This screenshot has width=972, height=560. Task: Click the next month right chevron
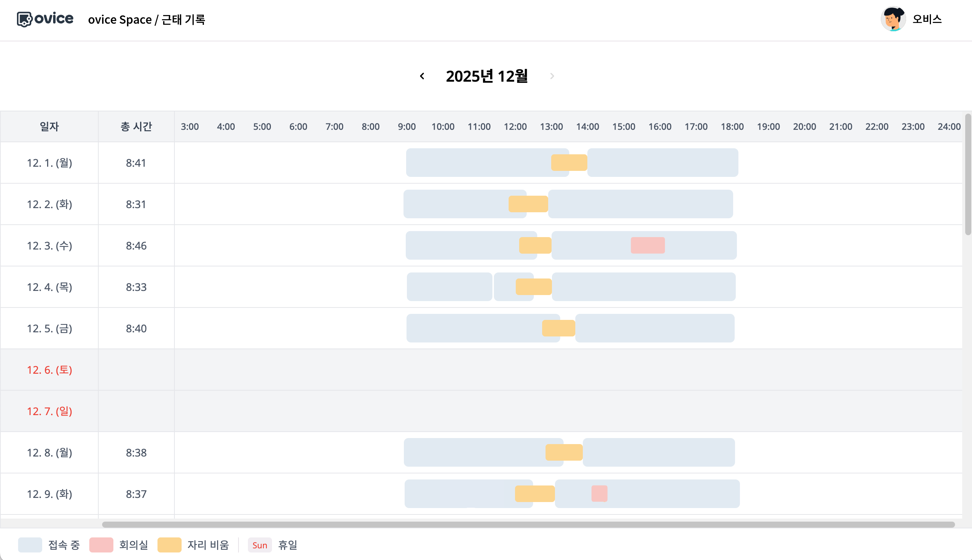click(552, 76)
